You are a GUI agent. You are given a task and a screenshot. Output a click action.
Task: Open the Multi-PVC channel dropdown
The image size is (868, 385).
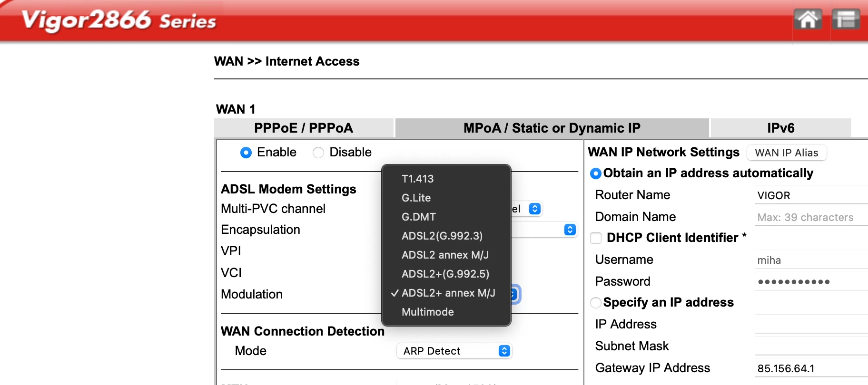point(534,209)
